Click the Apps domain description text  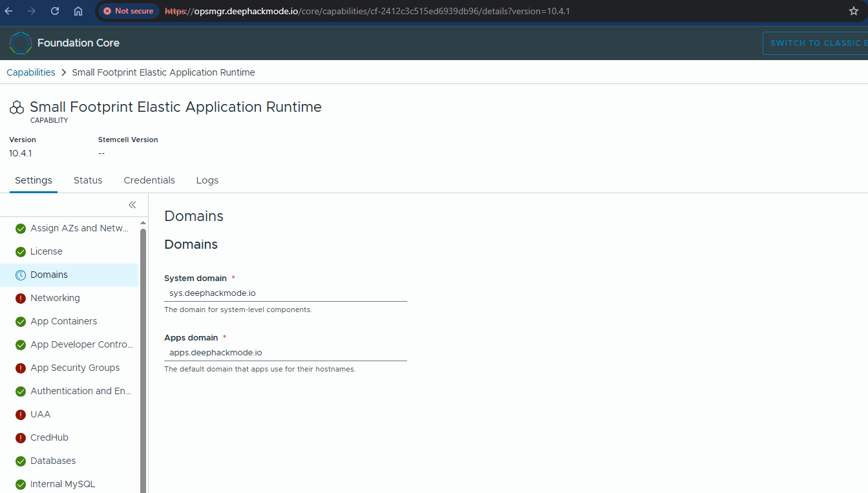click(x=260, y=369)
